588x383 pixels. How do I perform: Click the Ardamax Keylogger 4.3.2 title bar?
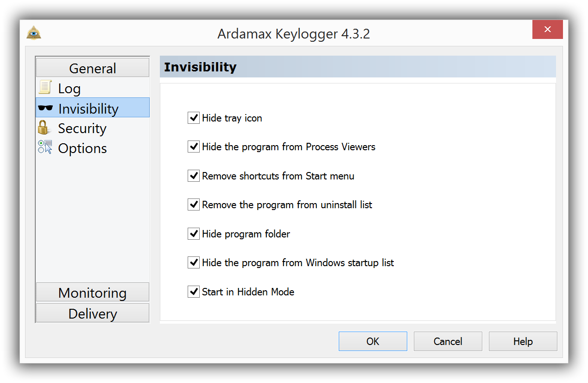pos(294,33)
